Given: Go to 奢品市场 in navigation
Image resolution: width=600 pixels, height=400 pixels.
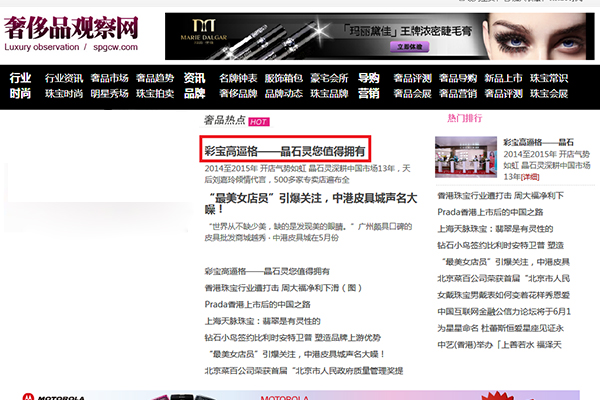Looking at the screenshot, I should point(109,78).
